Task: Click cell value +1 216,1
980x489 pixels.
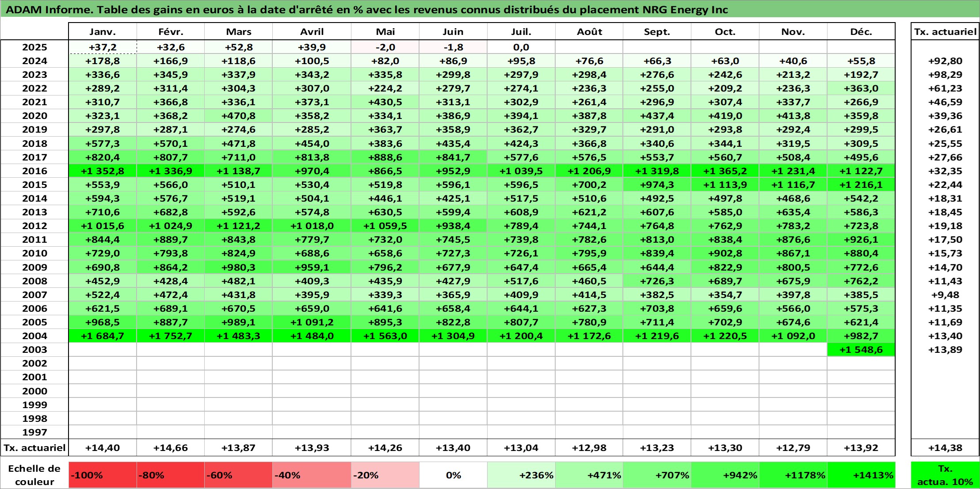Action: pos(861,185)
